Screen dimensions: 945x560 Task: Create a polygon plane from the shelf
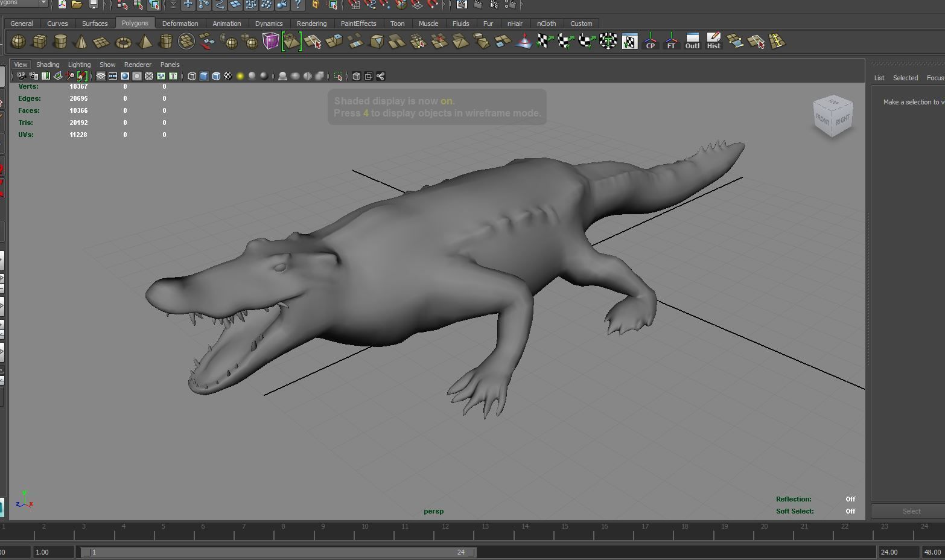pyautogui.click(x=101, y=42)
